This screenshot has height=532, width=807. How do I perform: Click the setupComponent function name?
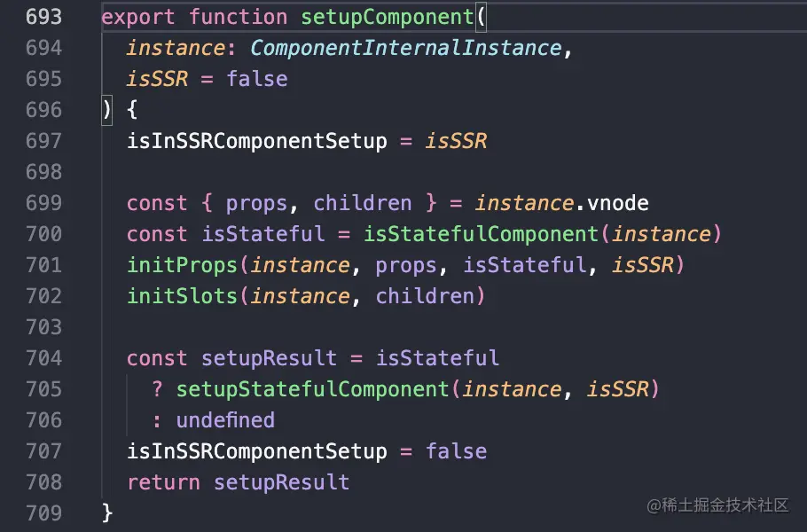click(x=388, y=17)
